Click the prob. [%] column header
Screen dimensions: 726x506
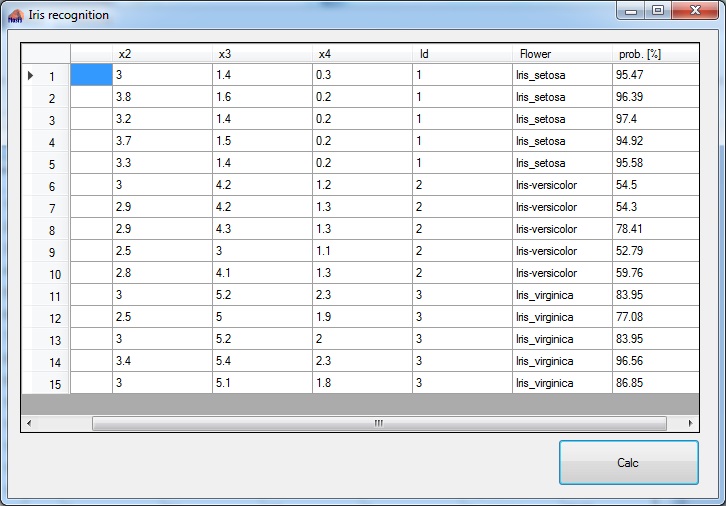[x=654, y=53]
